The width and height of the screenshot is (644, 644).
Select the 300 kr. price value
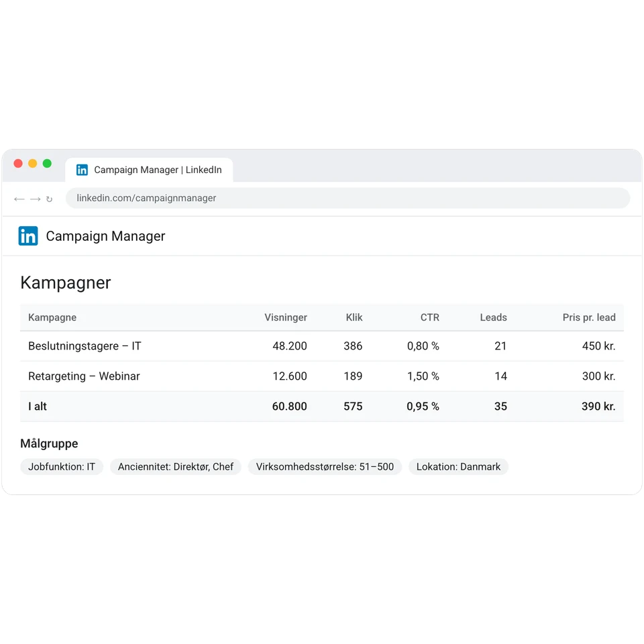coord(599,376)
